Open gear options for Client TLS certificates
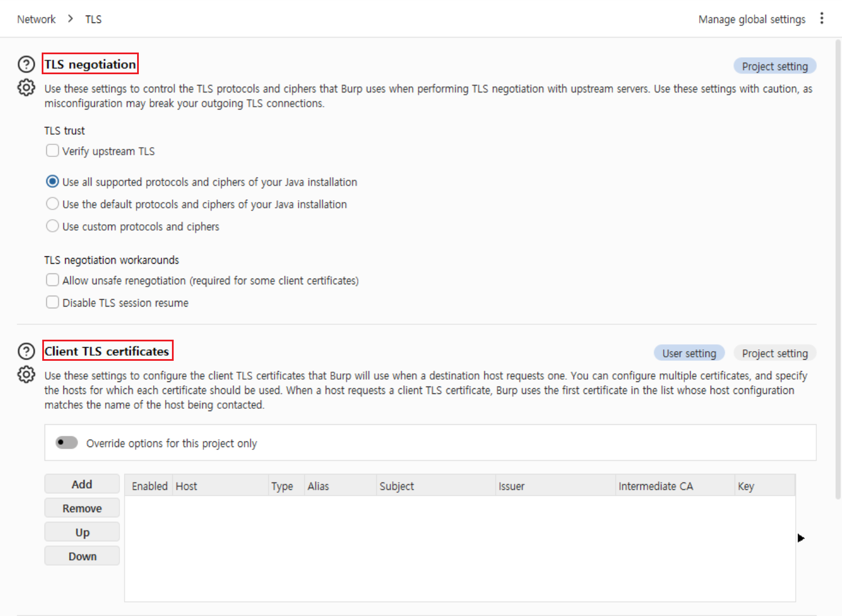 (x=26, y=375)
